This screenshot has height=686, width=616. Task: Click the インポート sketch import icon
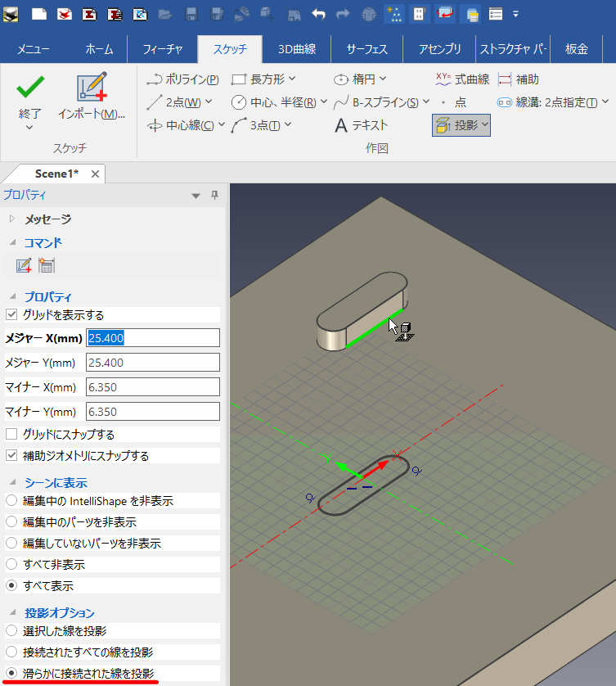pyautogui.click(x=91, y=88)
